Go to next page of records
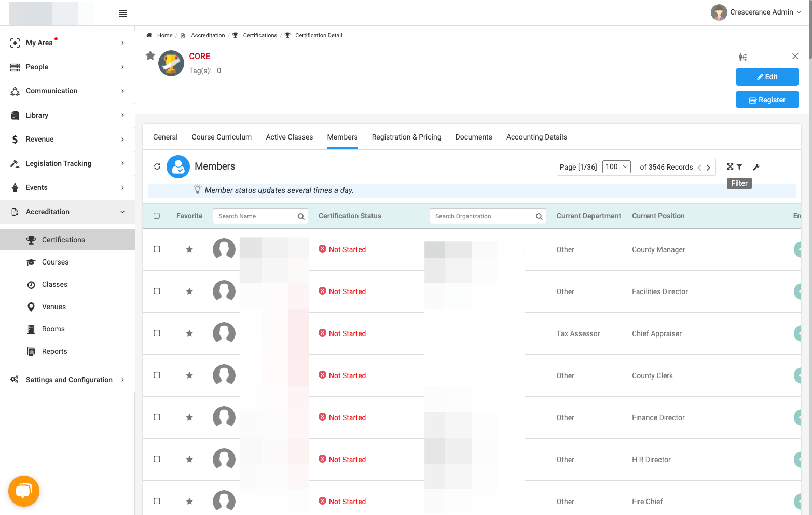 click(x=708, y=168)
